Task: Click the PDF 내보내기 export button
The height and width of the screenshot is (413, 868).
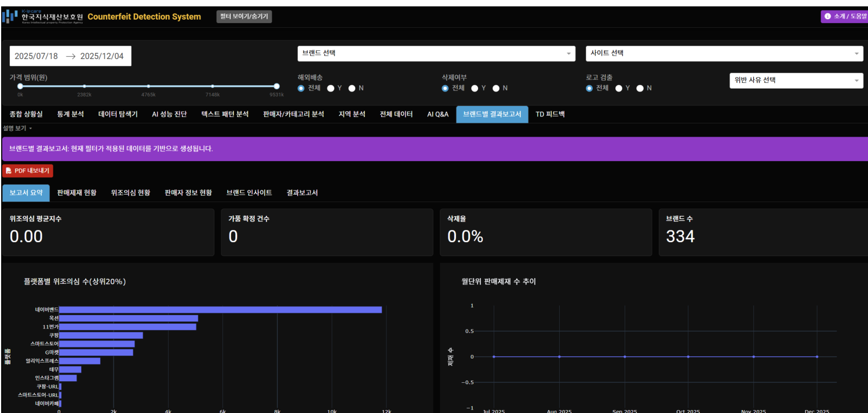Action: 29,170
